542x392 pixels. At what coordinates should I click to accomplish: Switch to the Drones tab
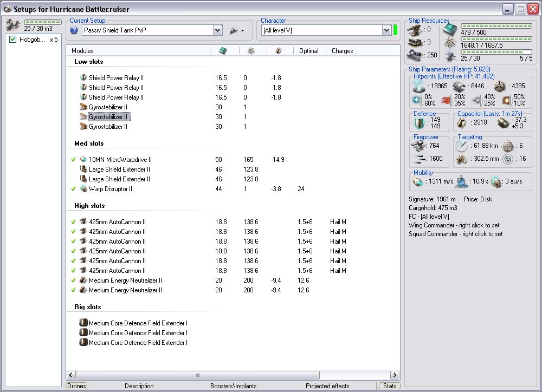click(77, 386)
